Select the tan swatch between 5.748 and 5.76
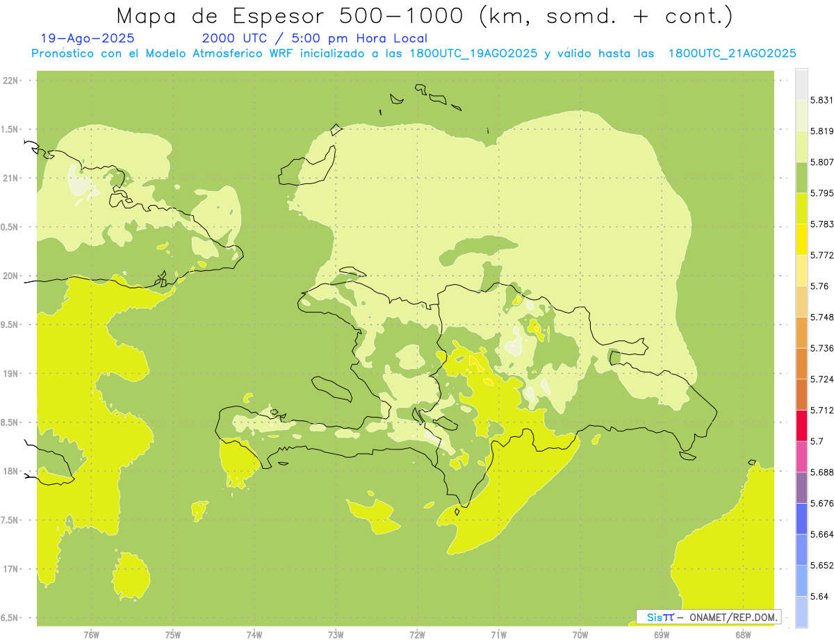The width and height of the screenshot is (834, 644). [801, 301]
